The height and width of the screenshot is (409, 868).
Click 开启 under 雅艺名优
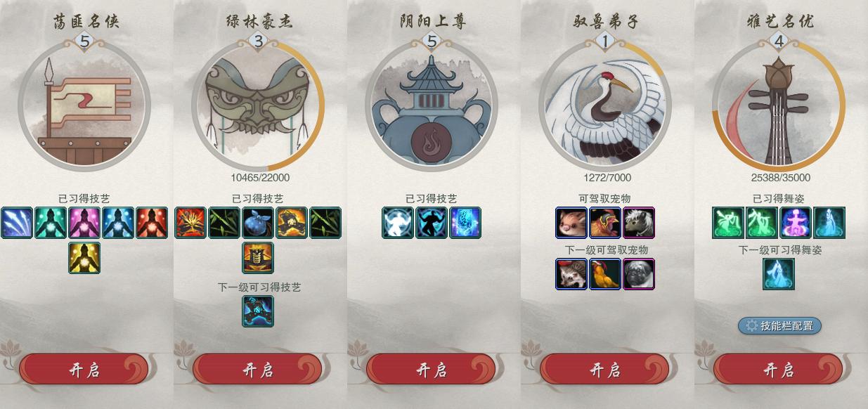click(778, 370)
